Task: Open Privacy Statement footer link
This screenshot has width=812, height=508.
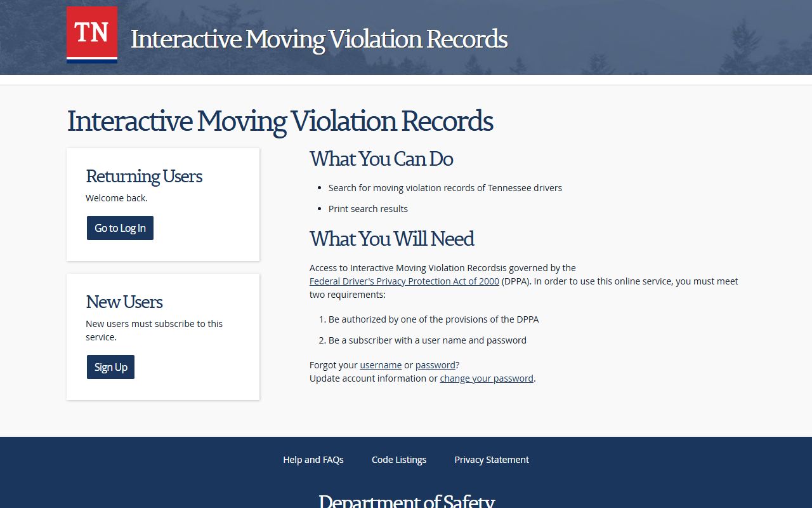Action: tap(492, 460)
